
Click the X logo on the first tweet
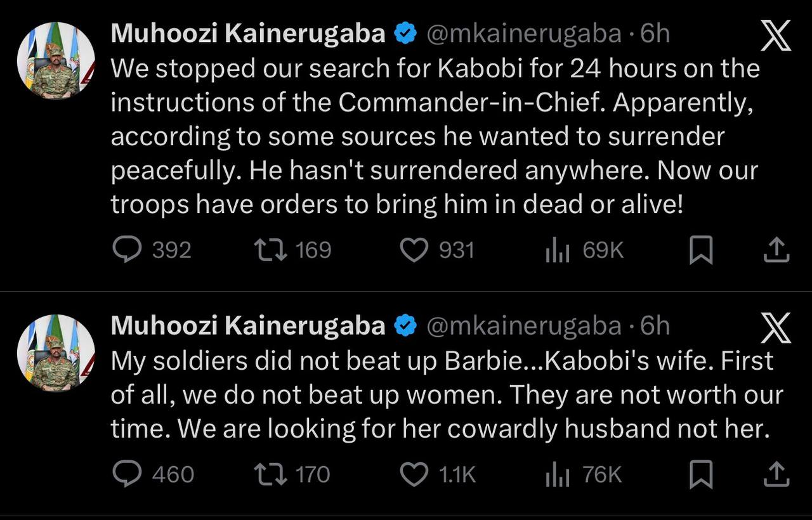776,36
